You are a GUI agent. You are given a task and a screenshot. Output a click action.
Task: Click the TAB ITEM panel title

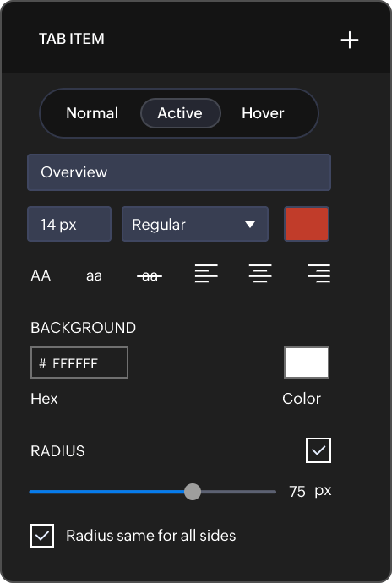[72, 39]
